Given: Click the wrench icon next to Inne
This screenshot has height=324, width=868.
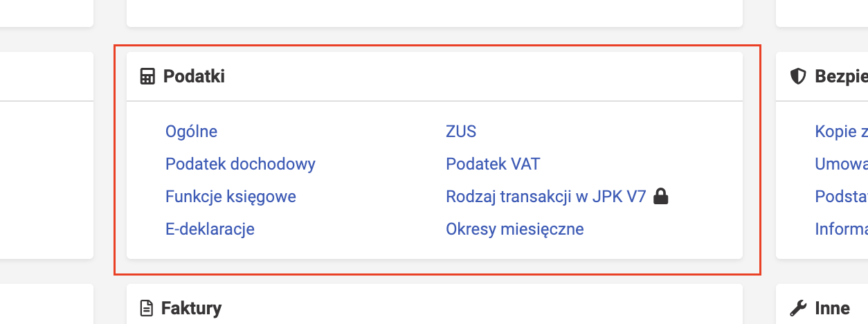Looking at the screenshot, I should (798, 307).
